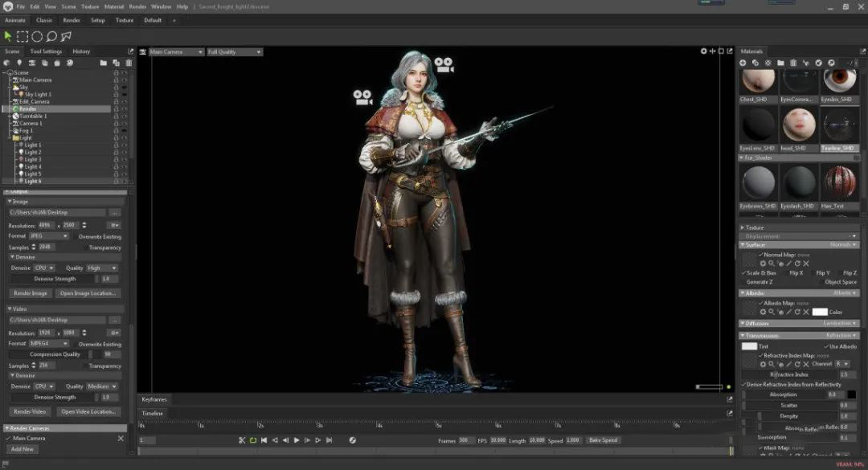This screenshot has width=868, height=470.
Task: Collapse the Light folder in scene tree
Action: [10, 138]
